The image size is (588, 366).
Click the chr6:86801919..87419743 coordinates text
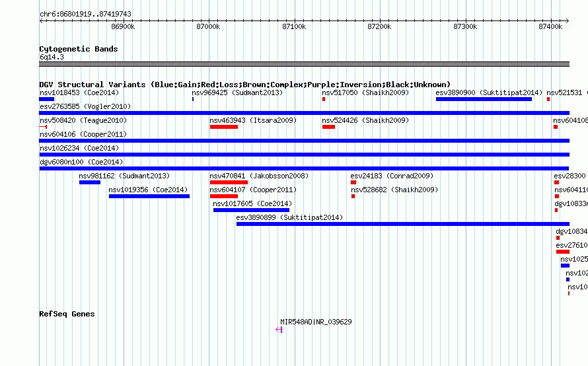click(x=85, y=14)
